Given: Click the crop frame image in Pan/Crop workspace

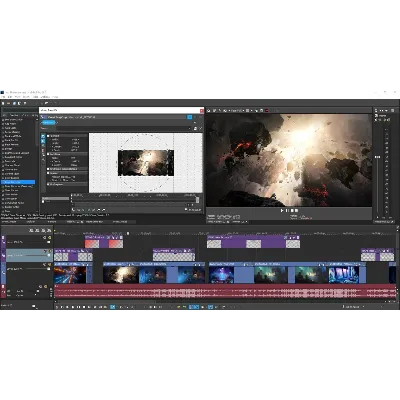Looking at the screenshot, I should (146, 163).
